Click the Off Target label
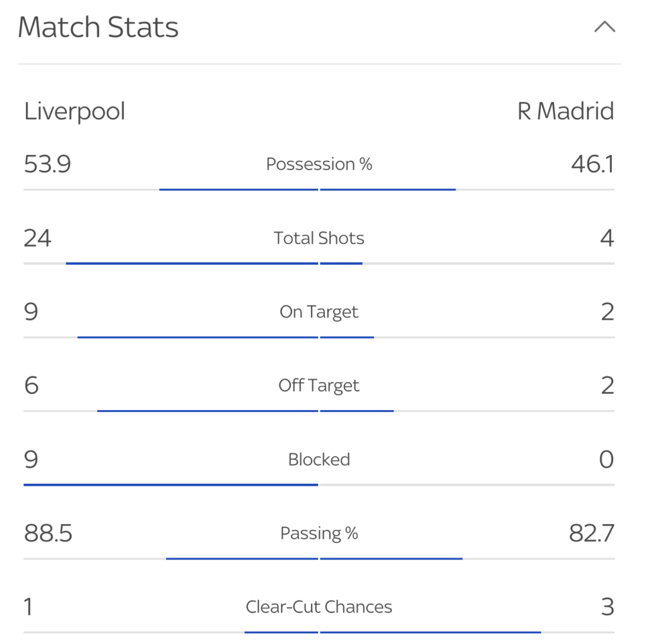 click(x=319, y=386)
